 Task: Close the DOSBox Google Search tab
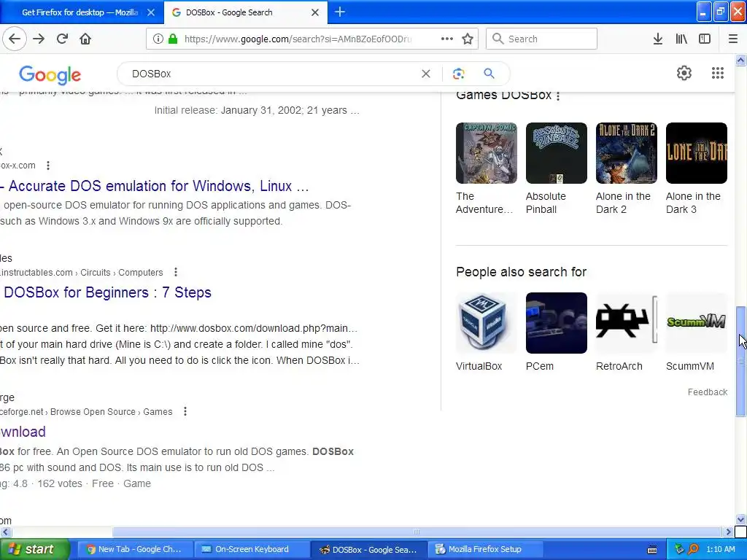[x=315, y=13]
